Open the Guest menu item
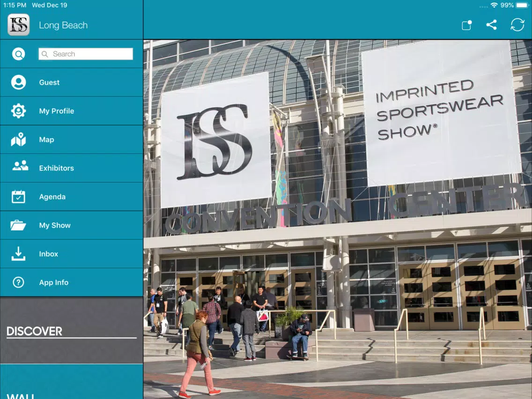532x399 pixels. (71, 82)
